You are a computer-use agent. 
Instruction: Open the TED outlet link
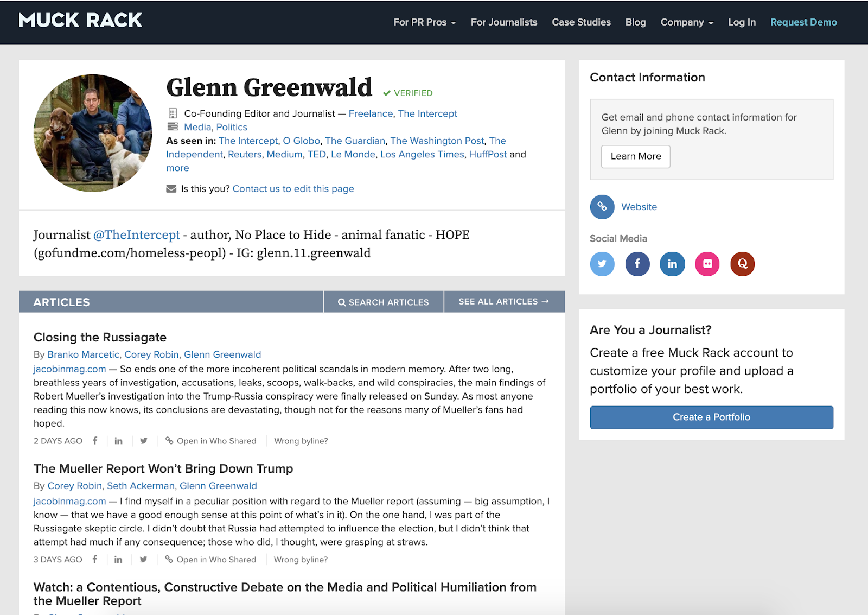[x=317, y=154]
